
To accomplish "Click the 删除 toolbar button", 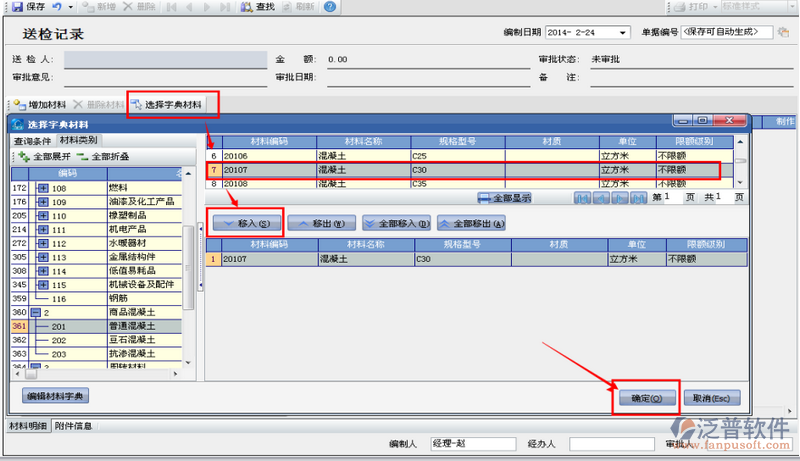I will [x=139, y=7].
